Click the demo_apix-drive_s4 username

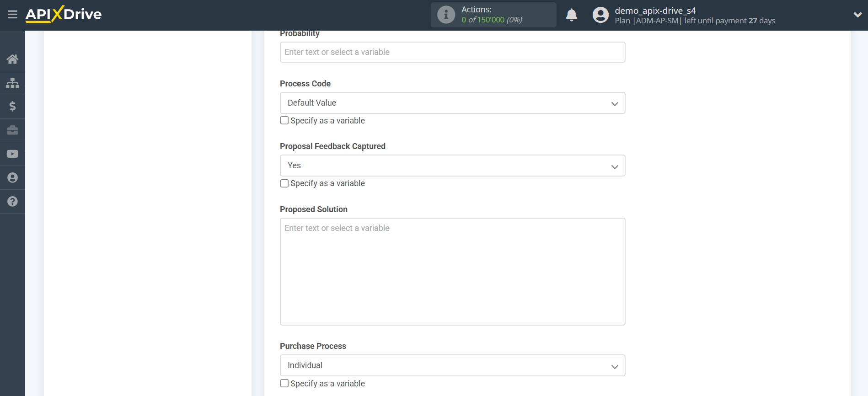[655, 11]
